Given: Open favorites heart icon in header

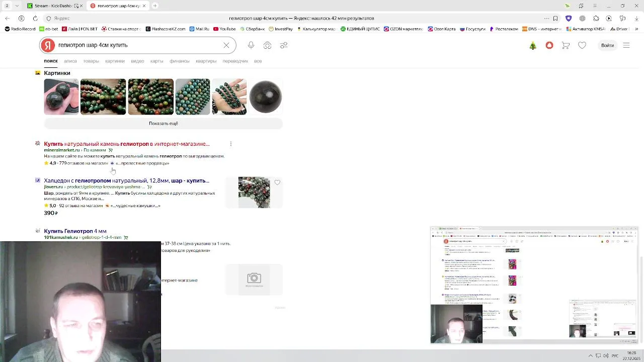Looking at the screenshot, I should pyautogui.click(x=582, y=45).
